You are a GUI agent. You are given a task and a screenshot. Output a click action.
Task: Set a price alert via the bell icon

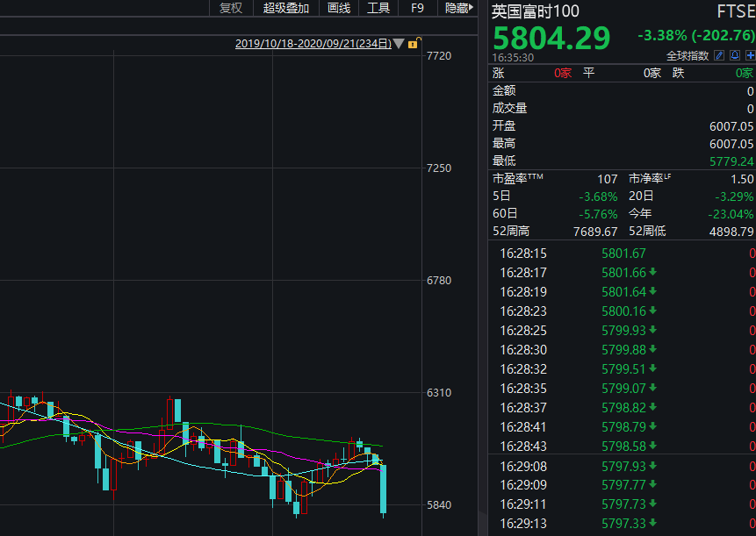(x=734, y=56)
